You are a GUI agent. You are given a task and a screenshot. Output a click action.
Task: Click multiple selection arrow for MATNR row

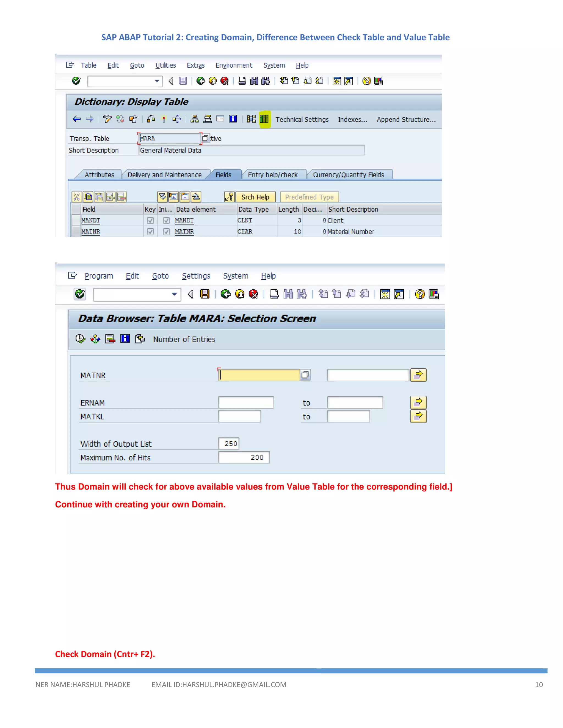(x=419, y=375)
